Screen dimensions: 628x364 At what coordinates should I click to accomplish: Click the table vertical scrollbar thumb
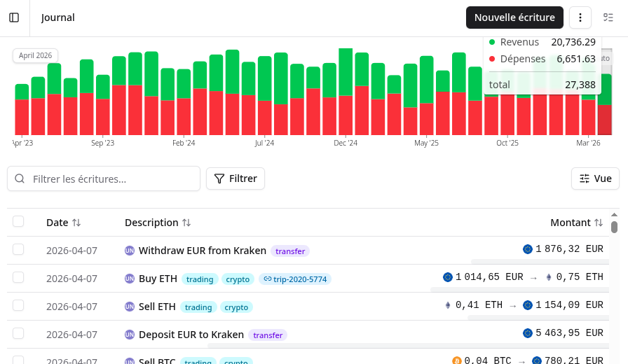point(614,227)
